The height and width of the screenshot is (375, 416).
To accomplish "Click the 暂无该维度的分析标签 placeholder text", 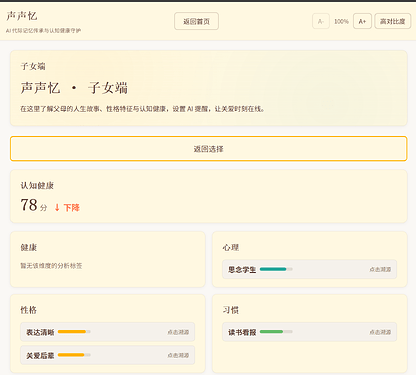I will 51,266.
